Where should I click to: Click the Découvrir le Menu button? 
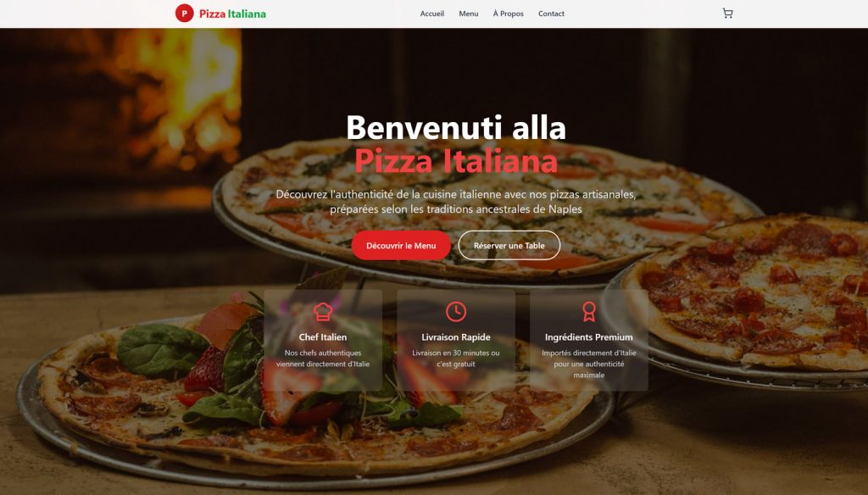401,245
